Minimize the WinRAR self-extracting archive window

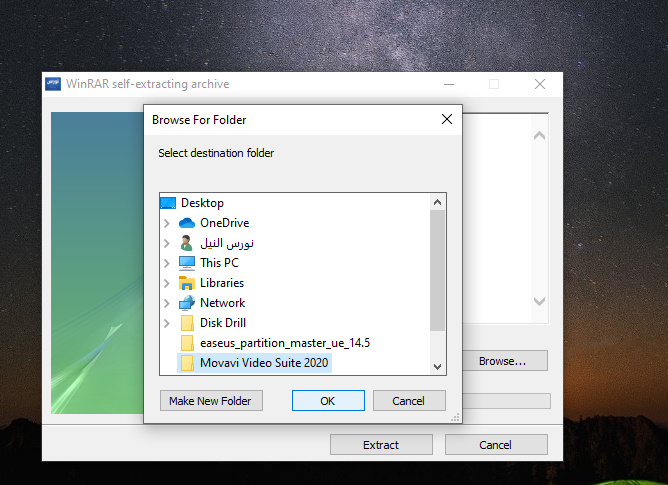[x=449, y=84]
